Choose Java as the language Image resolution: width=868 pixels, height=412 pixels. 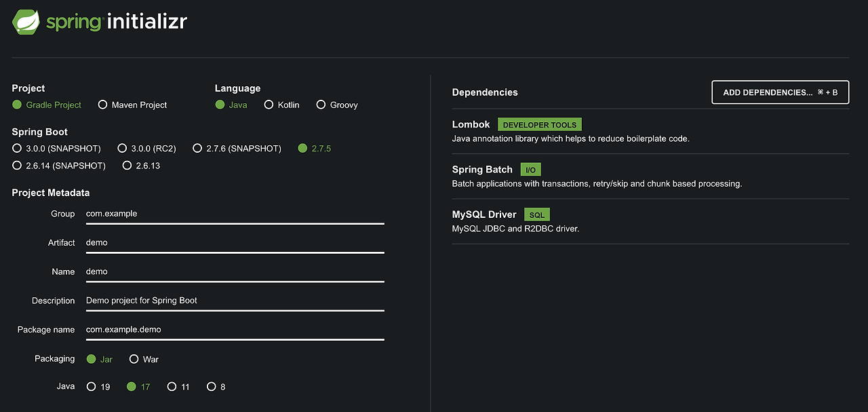click(231, 105)
